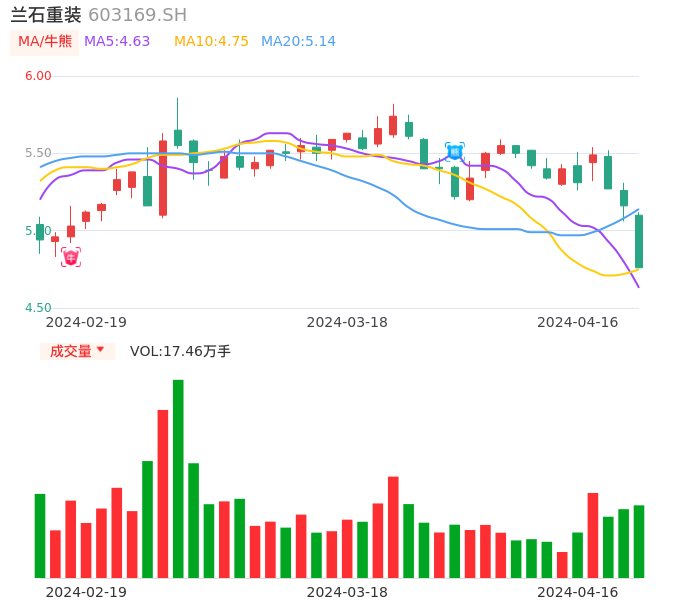Click the 4.50 price axis label
Screen dimensions: 686x606
(38, 308)
